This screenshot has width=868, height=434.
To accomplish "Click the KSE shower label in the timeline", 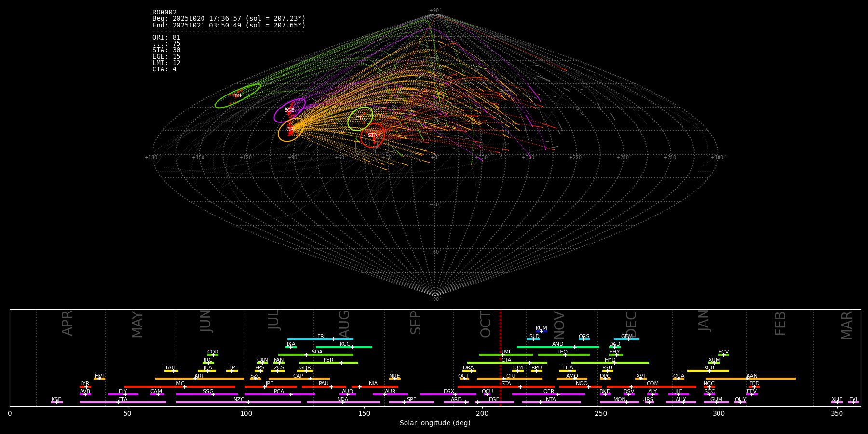I will click(56, 400).
